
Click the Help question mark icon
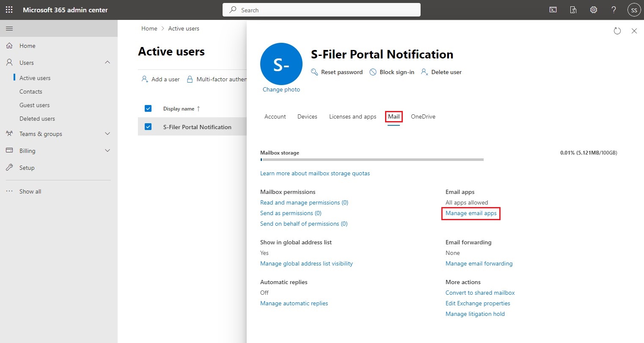point(614,10)
